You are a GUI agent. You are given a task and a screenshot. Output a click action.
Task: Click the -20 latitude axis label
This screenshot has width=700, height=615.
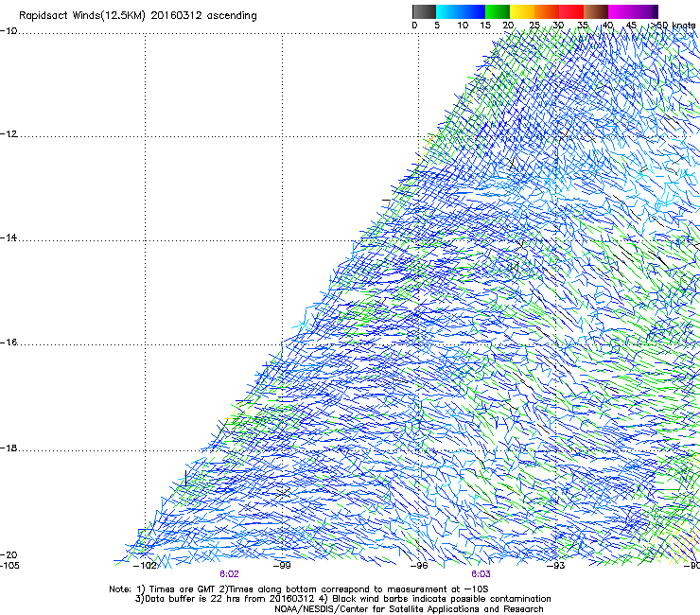click(x=9, y=554)
